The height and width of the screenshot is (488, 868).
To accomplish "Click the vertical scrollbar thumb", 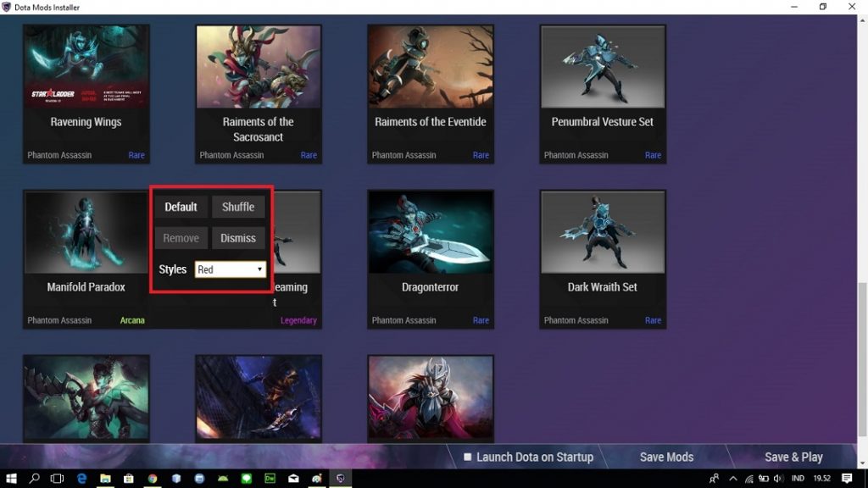I will [862, 359].
